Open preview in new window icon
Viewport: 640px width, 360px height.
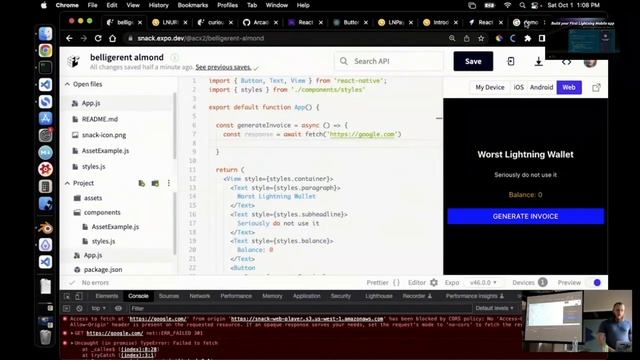pyautogui.click(x=596, y=87)
